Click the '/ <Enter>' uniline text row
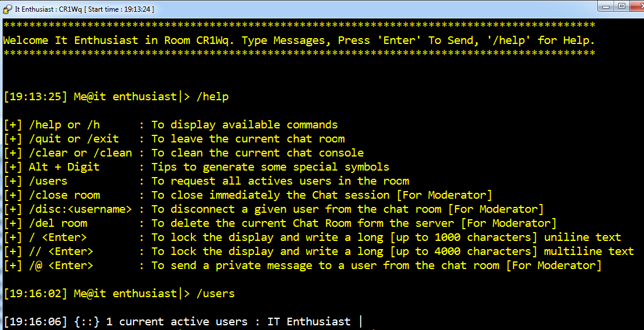 tap(312, 237)
